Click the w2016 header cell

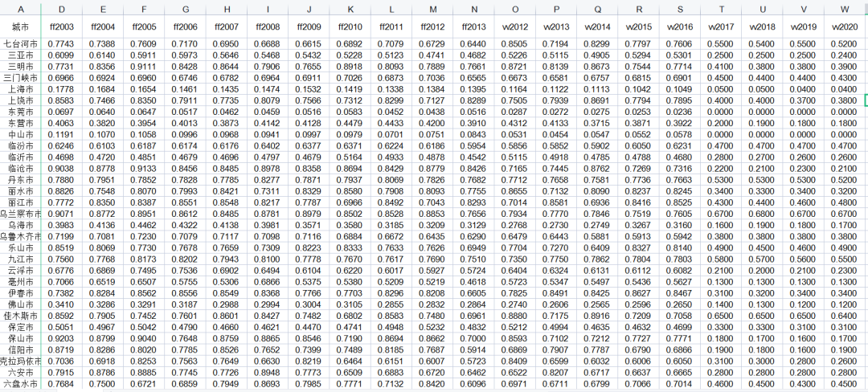(680, 27)
